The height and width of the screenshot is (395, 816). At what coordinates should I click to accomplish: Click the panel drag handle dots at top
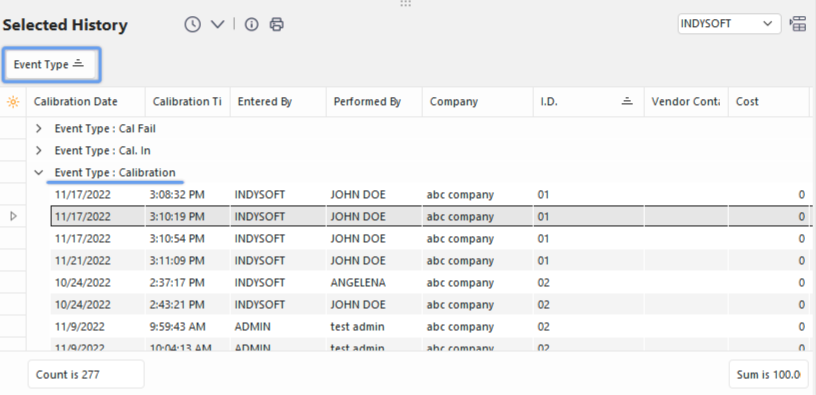coord(405,4)
